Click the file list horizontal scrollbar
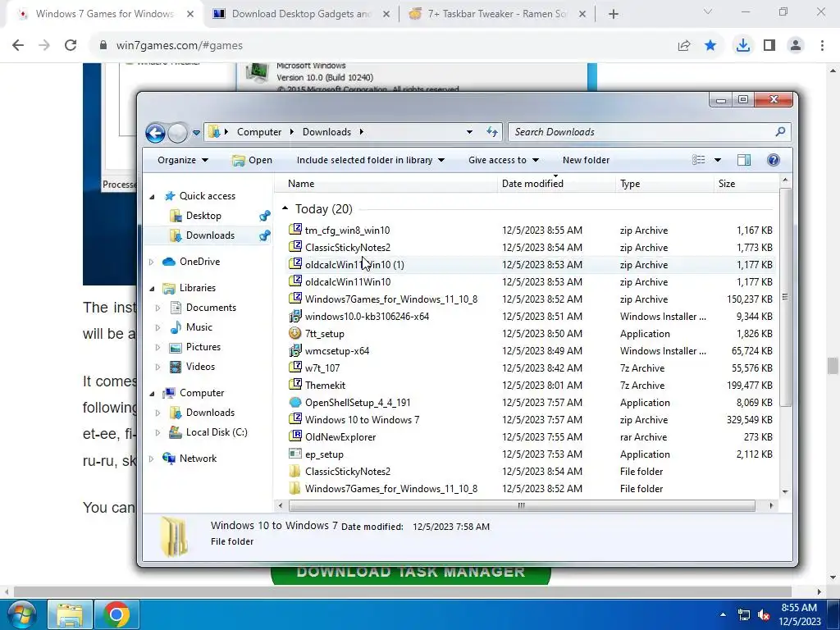This screenshot has height=630, width=840. 521,505
